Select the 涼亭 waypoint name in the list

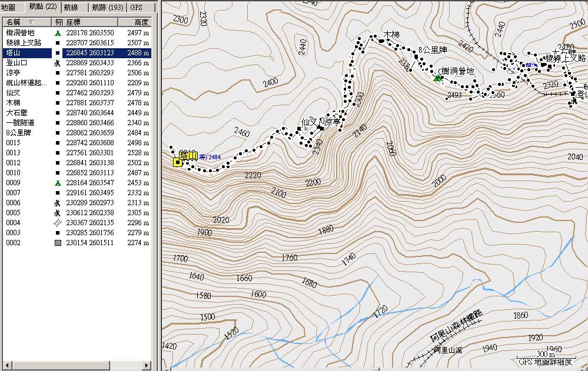pyautogui.click(x=13, y=73)
